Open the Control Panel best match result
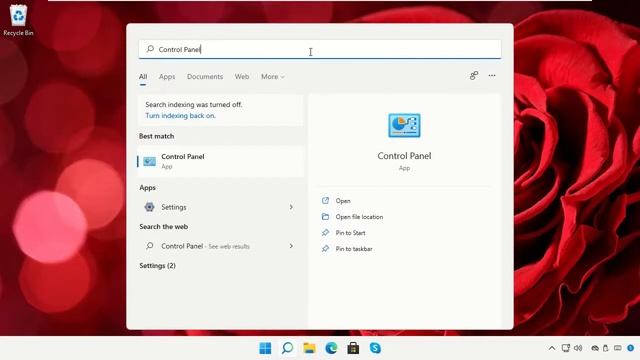Screen dimensions: 640x360 click(x=220, y=161)
